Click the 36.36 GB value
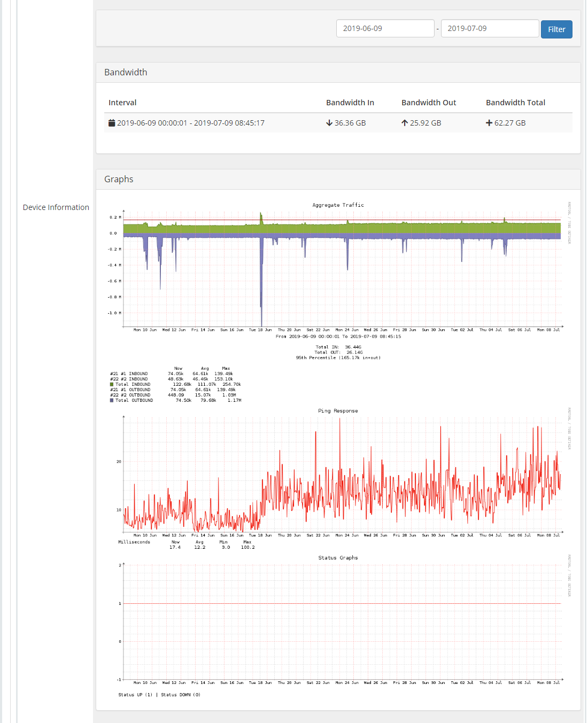 350,123
